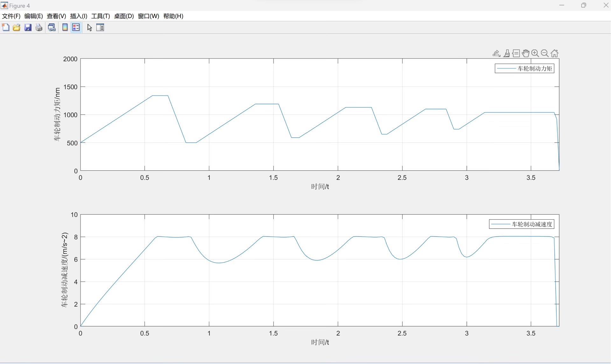Click the Link Plot toolbar icon
Screen dimensions: 611x364
(52, 27)
